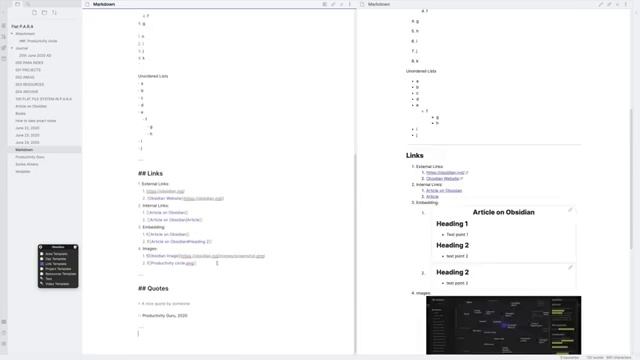
Task: Open the 100 FLAT FILE SYSTEM note
Action: click(44, 99)
